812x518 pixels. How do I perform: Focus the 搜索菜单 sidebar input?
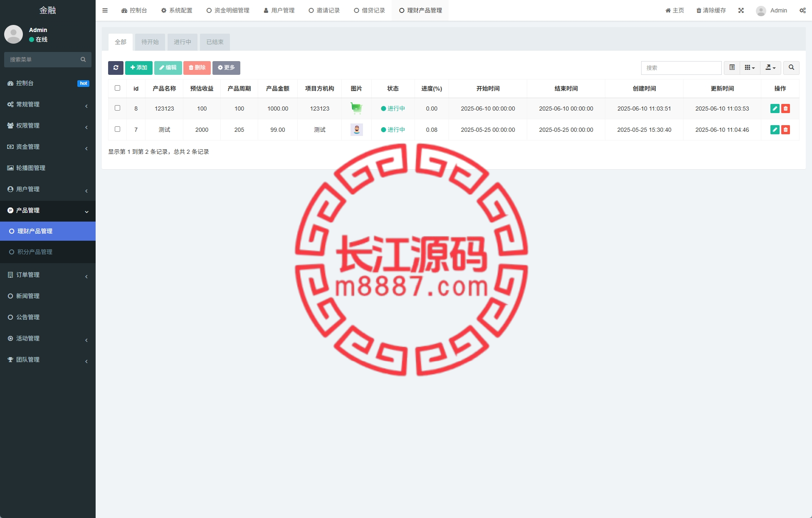pos(42,59)
